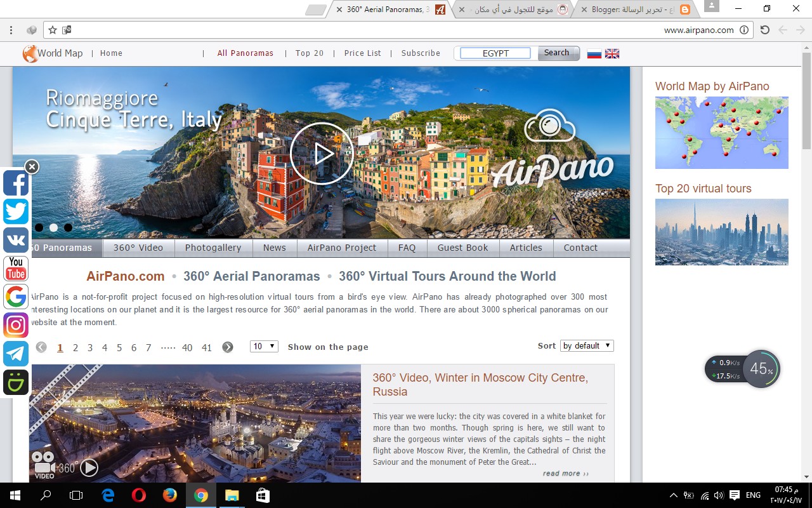Open Chrome three-dot menu
The width and height of the screenshot is (812, 508).
[11, 30]
